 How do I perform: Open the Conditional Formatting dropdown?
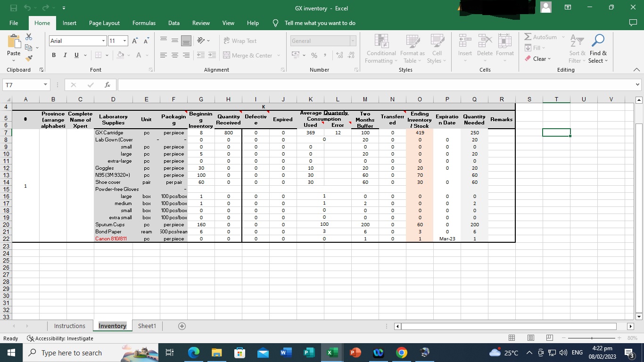pyautogui.click(x=381, y=48)
